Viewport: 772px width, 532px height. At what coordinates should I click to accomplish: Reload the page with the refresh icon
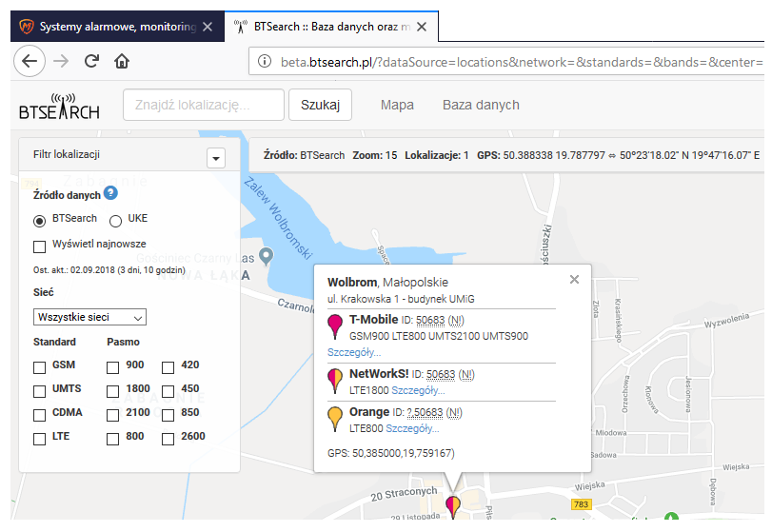point(91,62)
